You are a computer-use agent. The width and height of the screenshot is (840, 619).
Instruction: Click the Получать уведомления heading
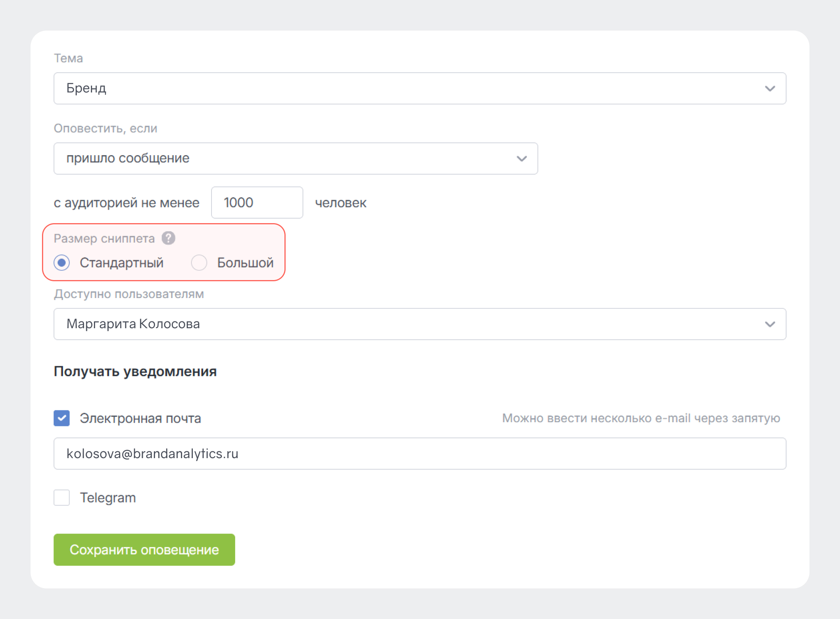135,371
